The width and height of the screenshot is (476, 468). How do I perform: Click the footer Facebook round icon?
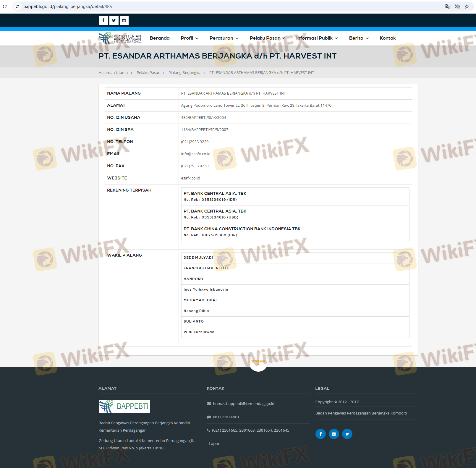[320, 434]
